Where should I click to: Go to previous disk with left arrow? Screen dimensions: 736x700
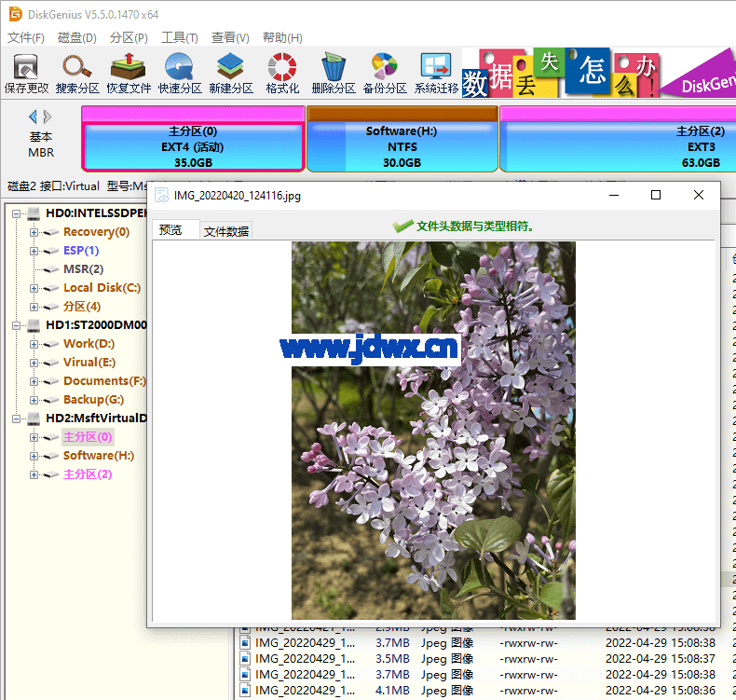[33, 116]
